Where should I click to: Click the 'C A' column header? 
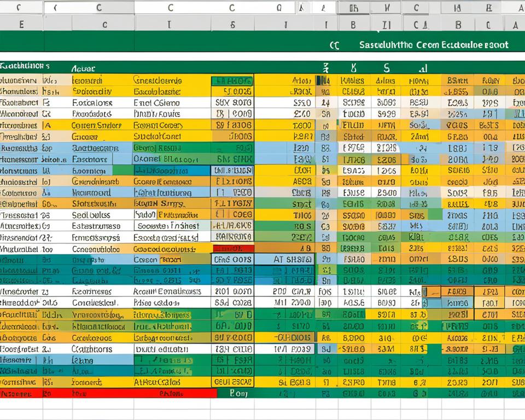click(x=420, y=25)
